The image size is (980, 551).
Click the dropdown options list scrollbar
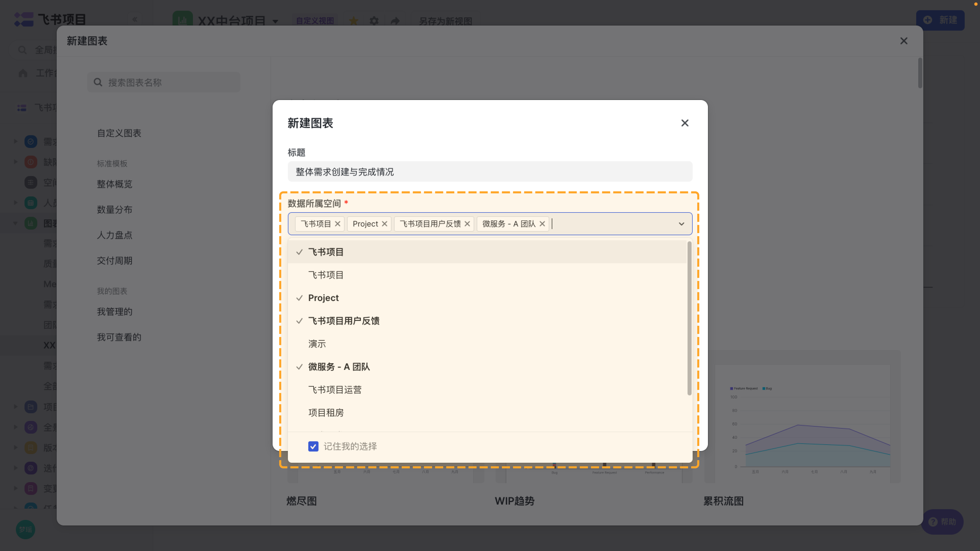(689, 319)
